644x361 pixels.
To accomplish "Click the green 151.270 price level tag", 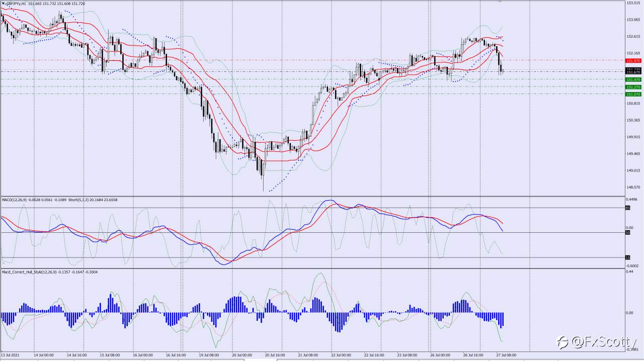I will pyautogui.click(x=633, y=87).
